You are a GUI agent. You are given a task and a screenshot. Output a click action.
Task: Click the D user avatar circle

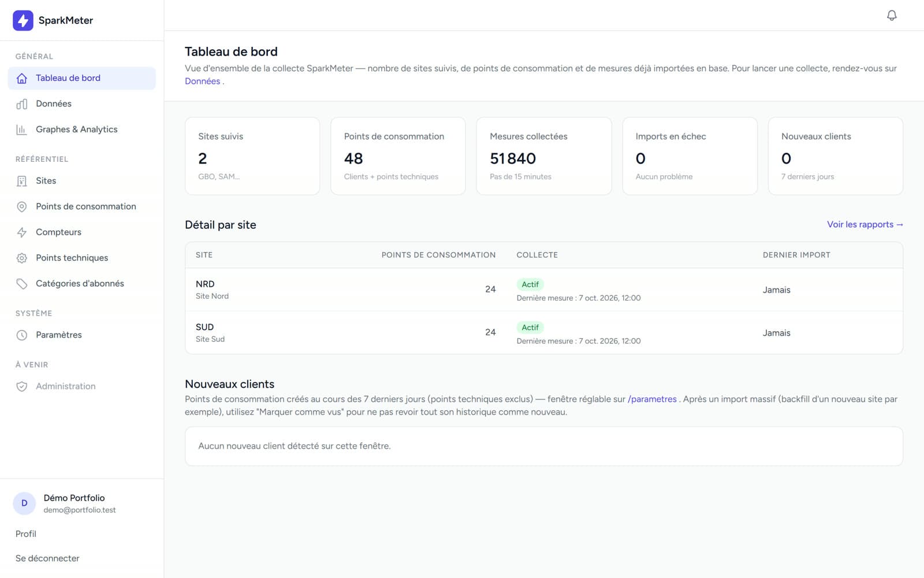(x=24, y=503)
